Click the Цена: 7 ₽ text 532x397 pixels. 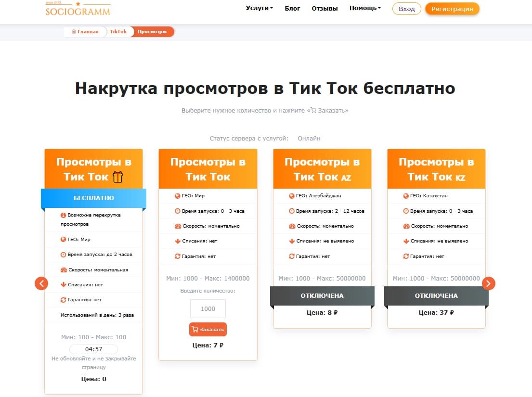click(208, 346)
